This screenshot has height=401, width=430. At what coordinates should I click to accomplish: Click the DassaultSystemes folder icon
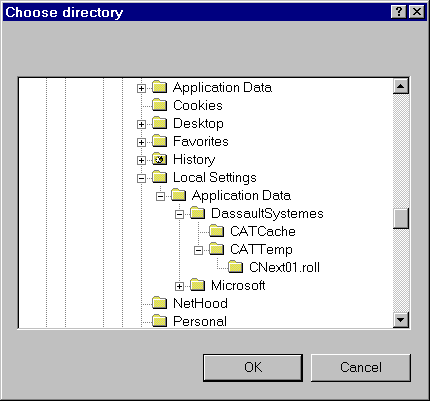pyautogui.click(x=198, y=213)
